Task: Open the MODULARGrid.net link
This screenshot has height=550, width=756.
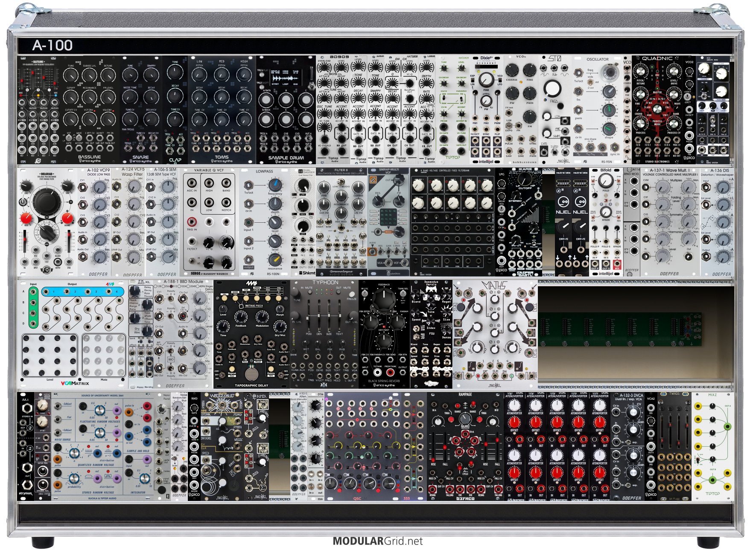Action: point(377,541)
